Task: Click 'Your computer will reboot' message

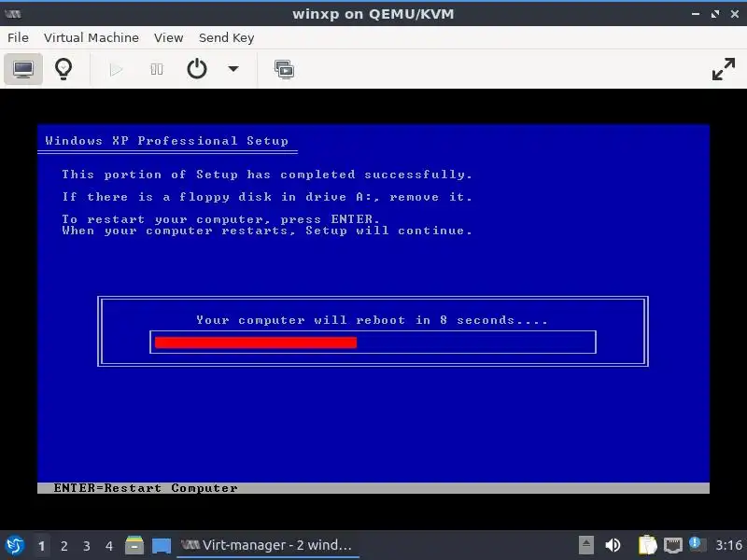Action: click(x=372, y=320)
